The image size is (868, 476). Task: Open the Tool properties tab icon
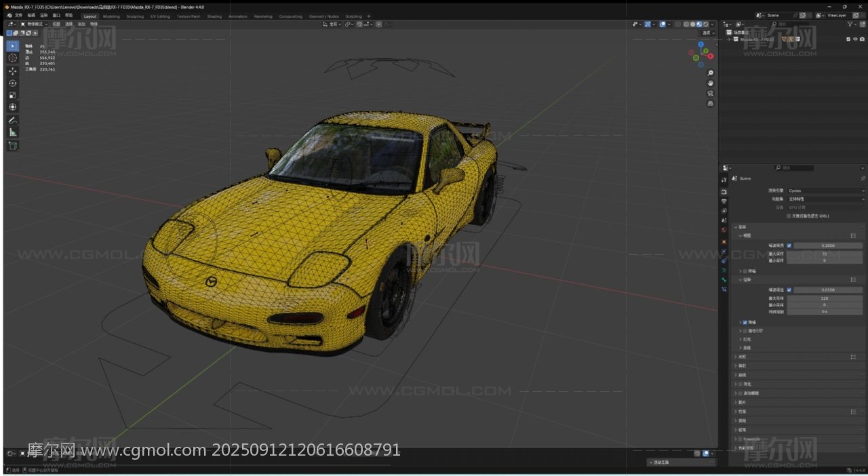coord(724,180)
